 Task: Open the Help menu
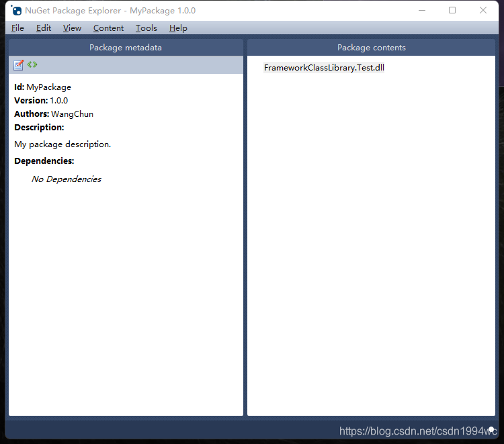tap(178, 28)
